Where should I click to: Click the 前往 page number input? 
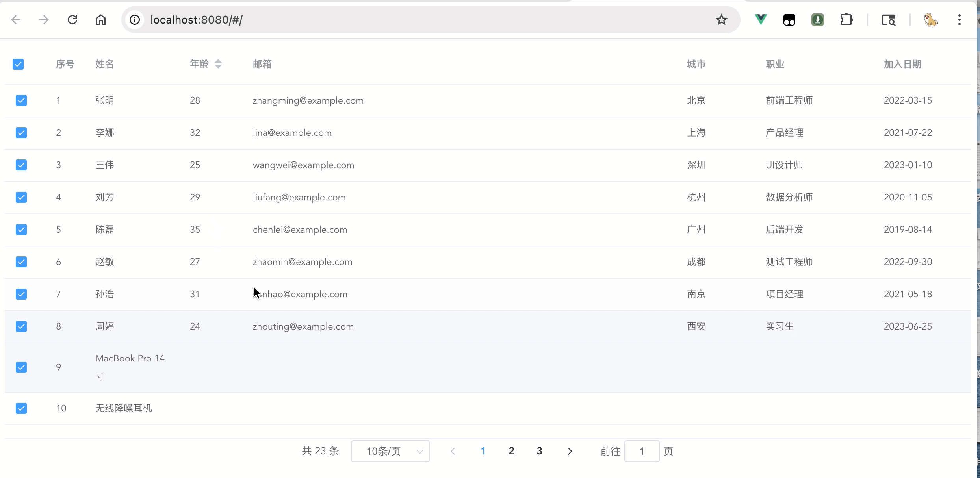pos(642,451)
